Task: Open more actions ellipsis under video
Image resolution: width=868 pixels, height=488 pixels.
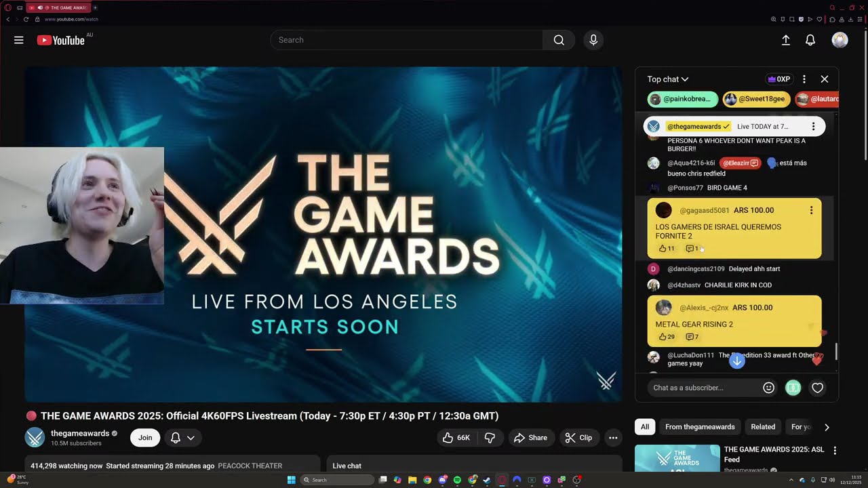Action: [613, 438]
